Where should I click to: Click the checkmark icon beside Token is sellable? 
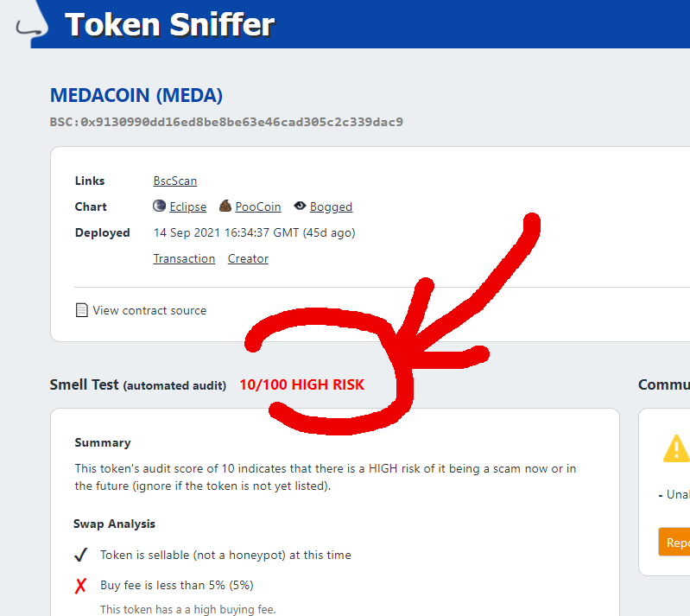(x=81, y=555)
